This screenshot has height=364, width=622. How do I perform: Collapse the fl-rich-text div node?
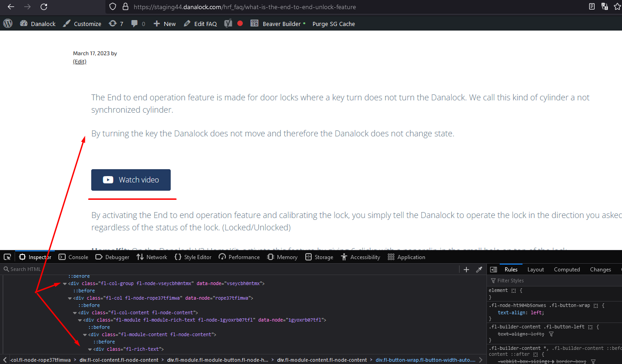tap(90, 349)
